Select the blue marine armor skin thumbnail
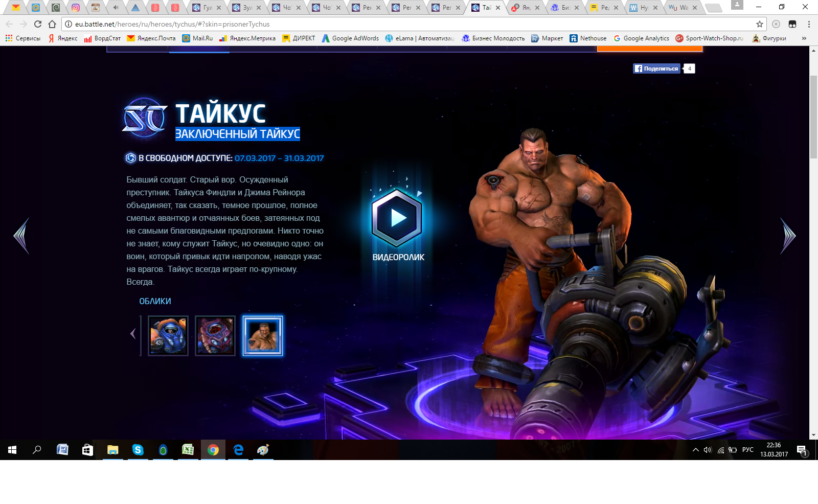818x504 pixels. pos(168,336)
